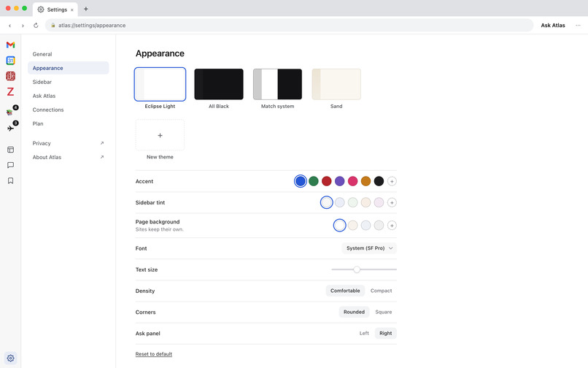Add a custom page background color
Screen dimensions: 588x368
392,226
